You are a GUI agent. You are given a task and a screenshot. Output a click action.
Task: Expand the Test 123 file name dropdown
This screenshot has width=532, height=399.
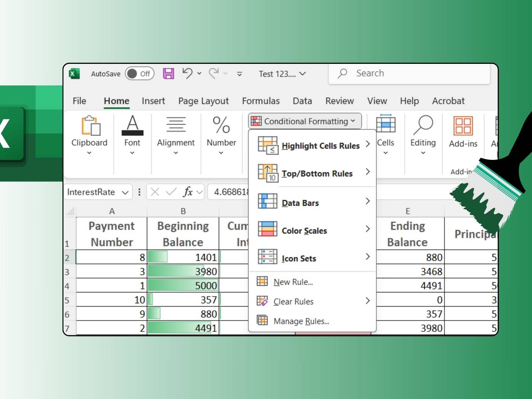[x=303, y=74]
